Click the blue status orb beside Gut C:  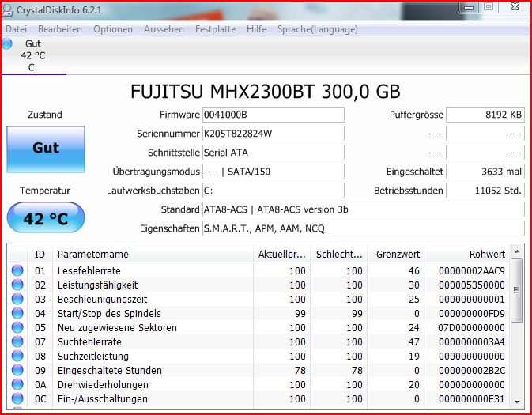(x=7, y=43)
